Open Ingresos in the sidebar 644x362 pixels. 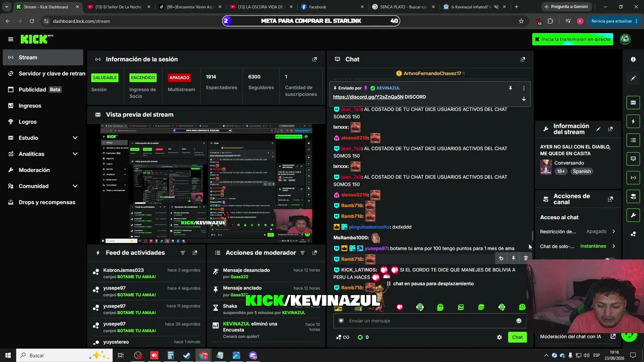click(43, 106)
